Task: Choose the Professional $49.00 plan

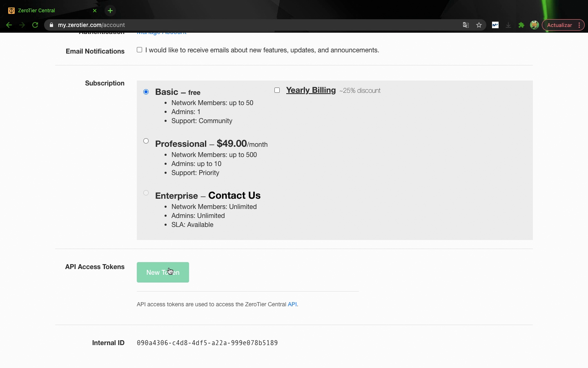Action: click(x=146, y=141)
